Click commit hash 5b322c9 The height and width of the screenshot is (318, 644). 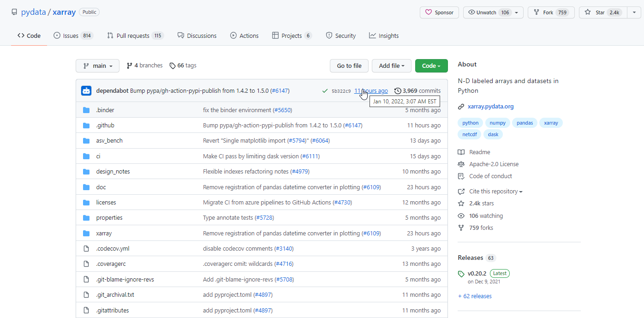(340, 90)
